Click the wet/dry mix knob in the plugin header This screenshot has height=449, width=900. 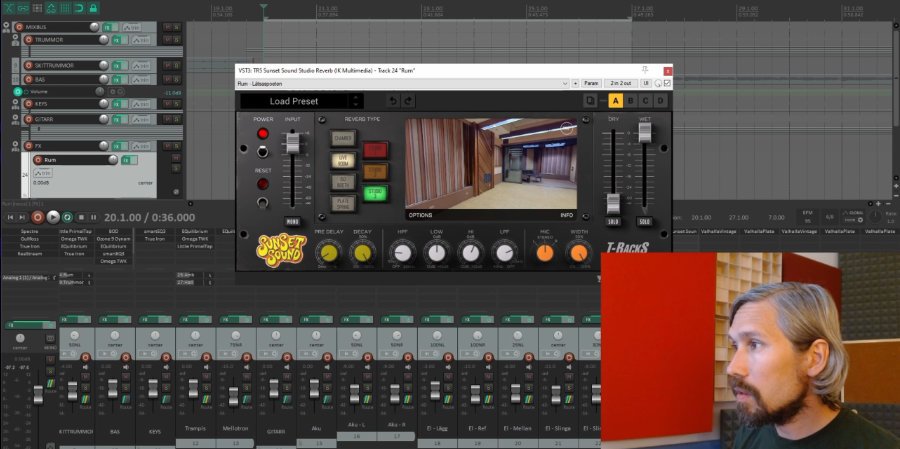click(658, 83)
